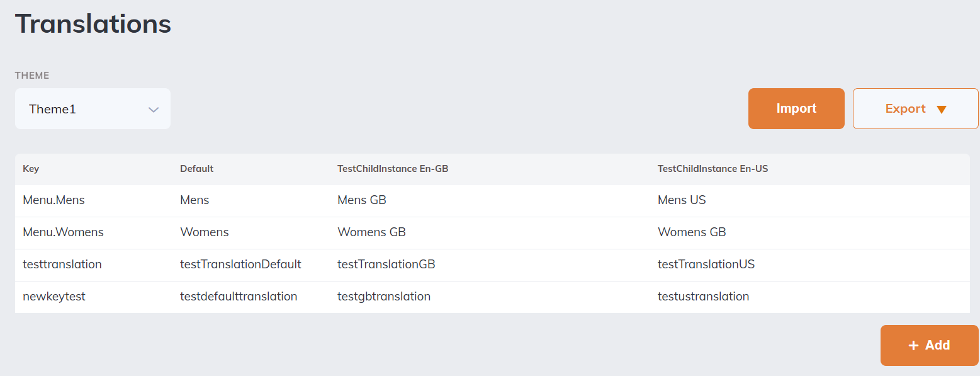Screen dimensions: 980x376
Task: Click the Import button
Action: [796, 109]
